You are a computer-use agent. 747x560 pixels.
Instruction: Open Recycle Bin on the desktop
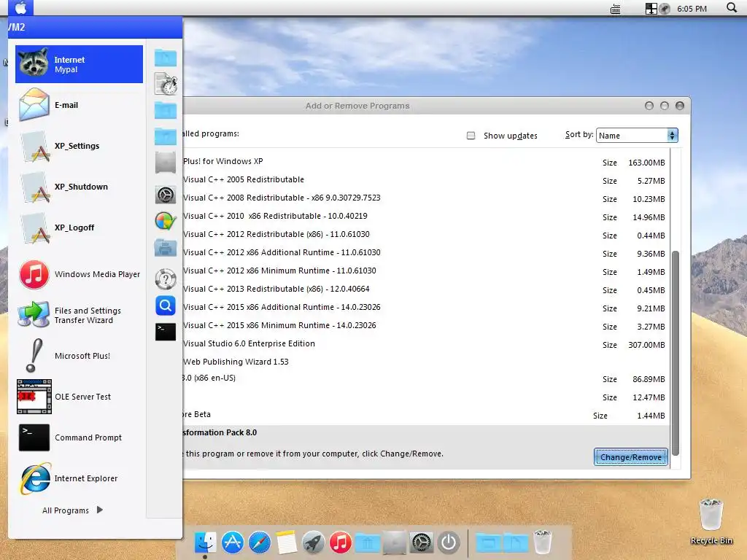pyautogui.click(x=711, y=522)
